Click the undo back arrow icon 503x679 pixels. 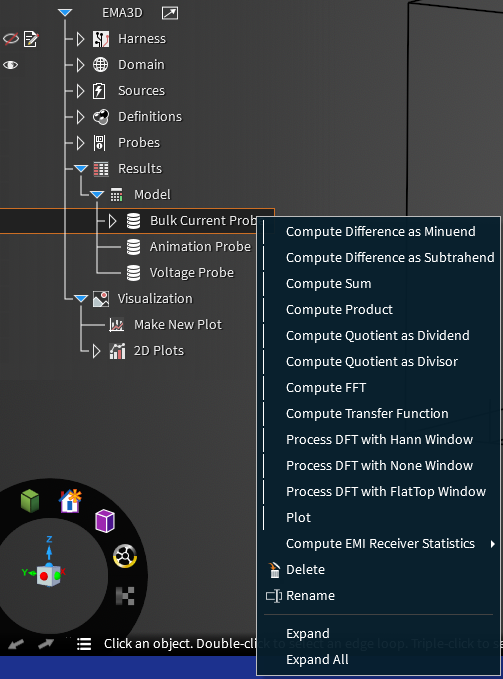coord(16,644)
